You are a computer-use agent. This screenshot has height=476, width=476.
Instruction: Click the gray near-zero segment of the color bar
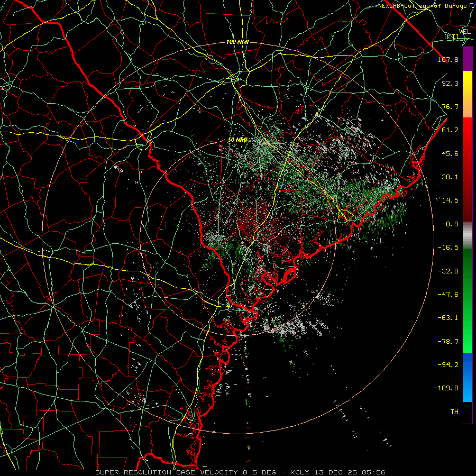pos(467,235)
